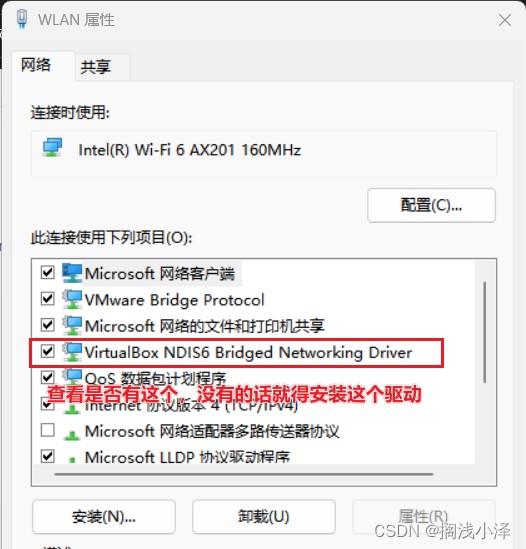The image size is (526, 549).
Task: Uncheck the VMware Bridge Protocol checkbox
Action: coord(48,299)
